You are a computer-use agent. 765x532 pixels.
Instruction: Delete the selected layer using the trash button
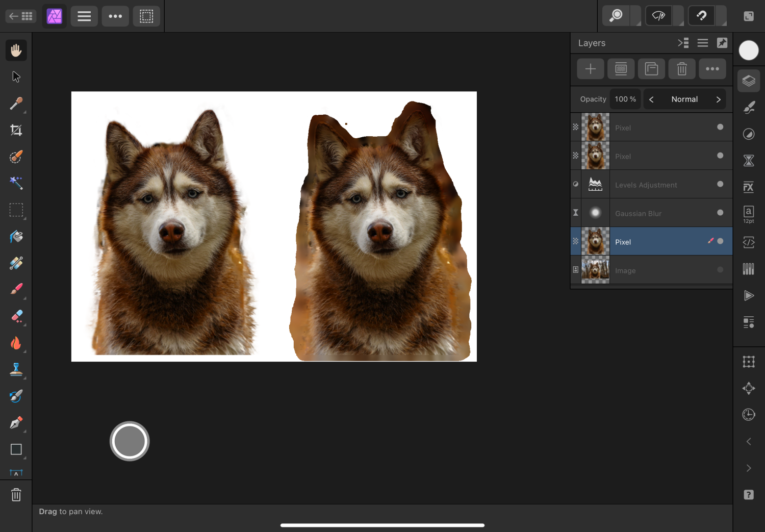[x=682, y=68]
